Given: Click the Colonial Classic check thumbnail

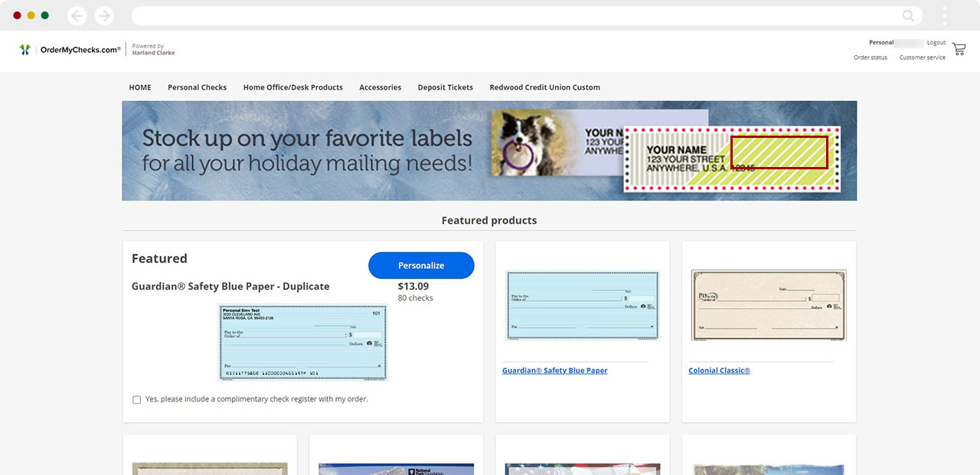Looking at the screenshot, I should point(769,305).
